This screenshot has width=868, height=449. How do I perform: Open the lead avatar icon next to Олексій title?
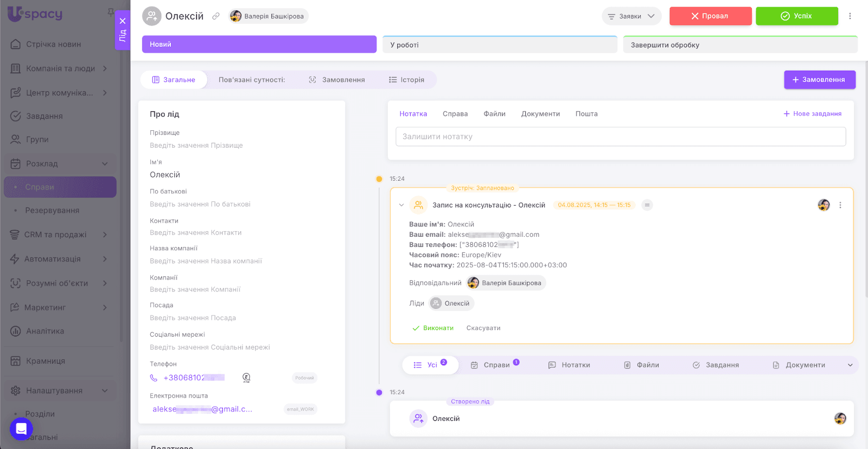click(x=152, y=16)
